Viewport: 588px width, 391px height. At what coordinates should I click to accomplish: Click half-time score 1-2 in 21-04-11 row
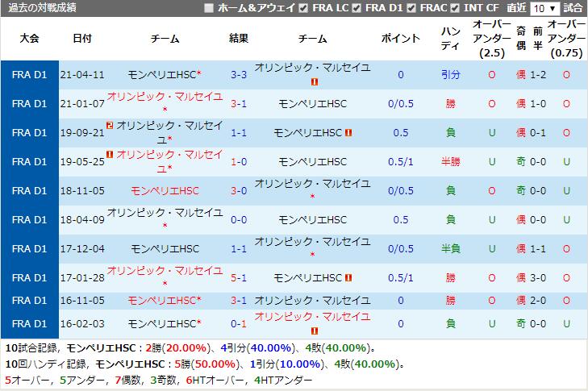click(538, 75)
